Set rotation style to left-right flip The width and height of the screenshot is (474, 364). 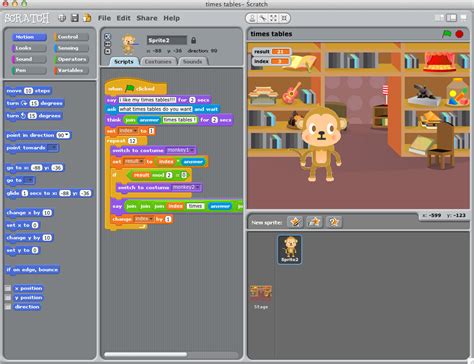pyautogui.click(x=107, y=44)
